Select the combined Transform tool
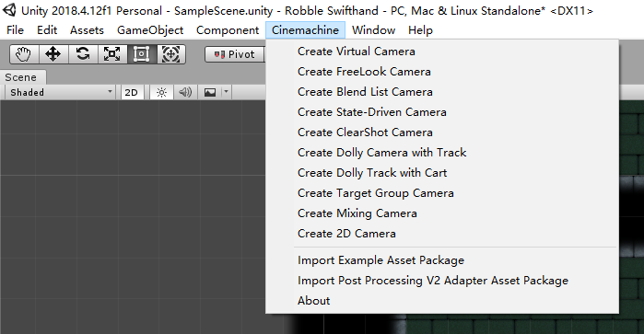The width and height of the screenshot is (644, 334). click(171, 54)
